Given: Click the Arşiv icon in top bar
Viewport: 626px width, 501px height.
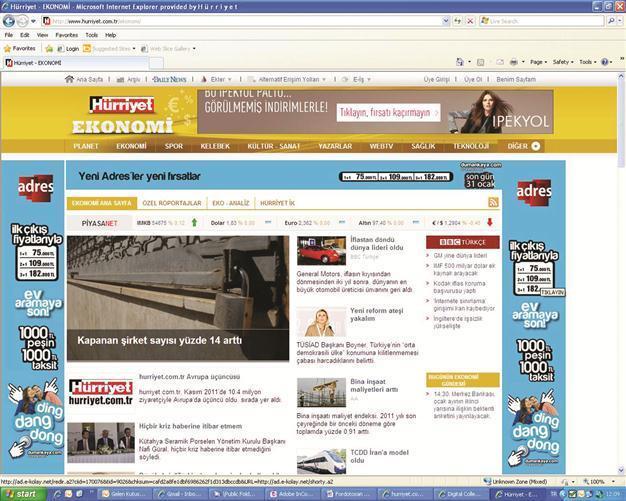Looking at the screenshot, I should point(120,79).
